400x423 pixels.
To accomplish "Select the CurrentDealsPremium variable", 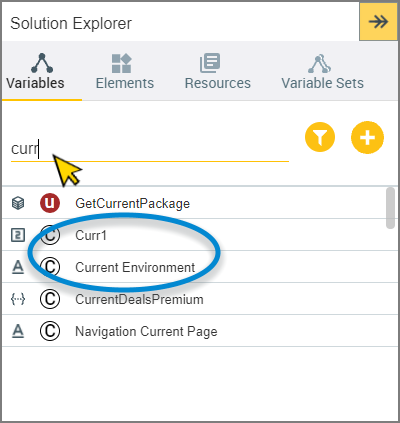I will 194,299.
